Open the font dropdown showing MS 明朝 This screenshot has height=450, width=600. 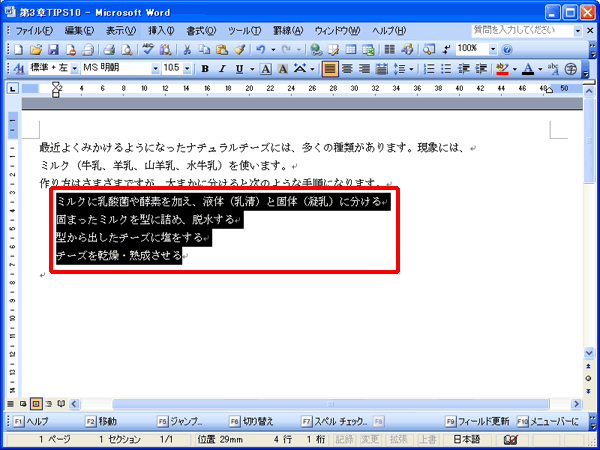click(155, 69)
